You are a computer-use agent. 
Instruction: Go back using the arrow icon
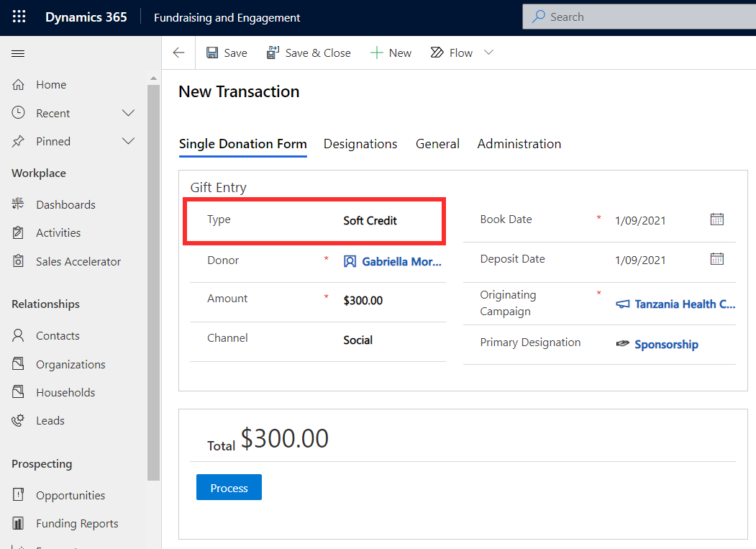click(179, 53)
